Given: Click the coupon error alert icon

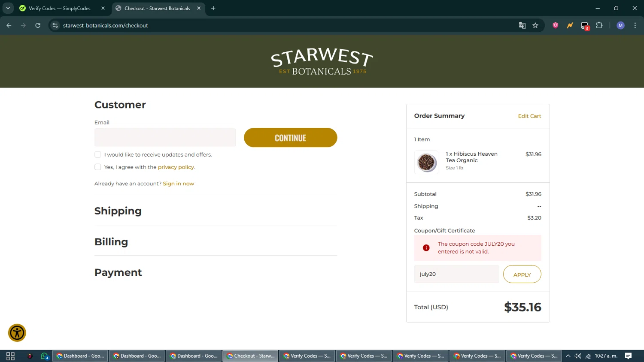Looking at the screenshot, I should point(426,248).
